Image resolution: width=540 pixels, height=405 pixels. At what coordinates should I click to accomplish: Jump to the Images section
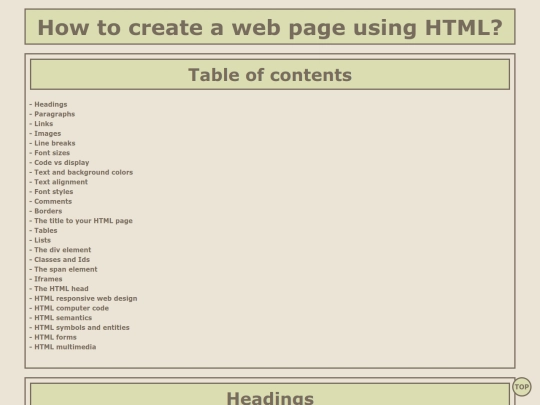(x=48, y=133)
